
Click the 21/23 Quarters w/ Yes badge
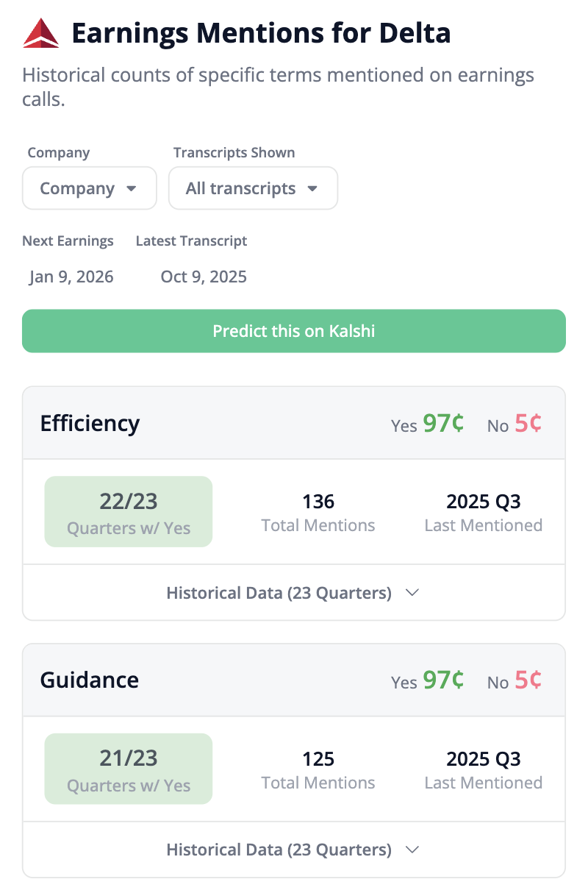point(128,769)
